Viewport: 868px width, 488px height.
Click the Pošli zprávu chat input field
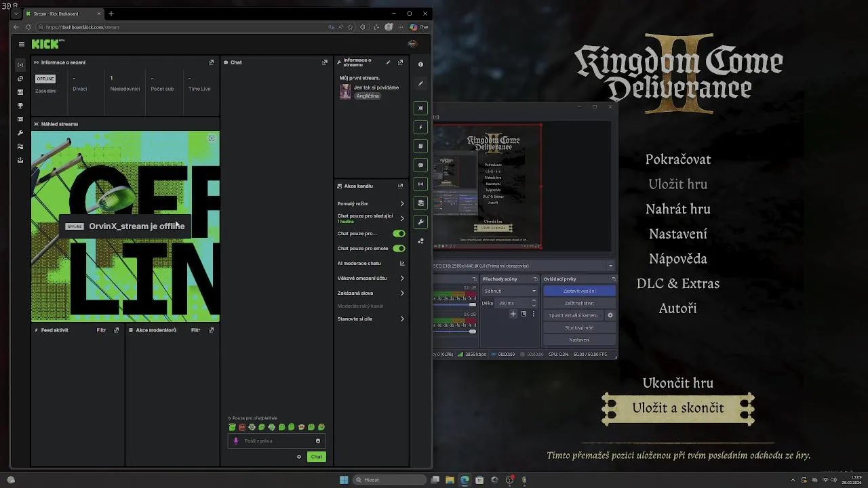(x=277, y=441)
